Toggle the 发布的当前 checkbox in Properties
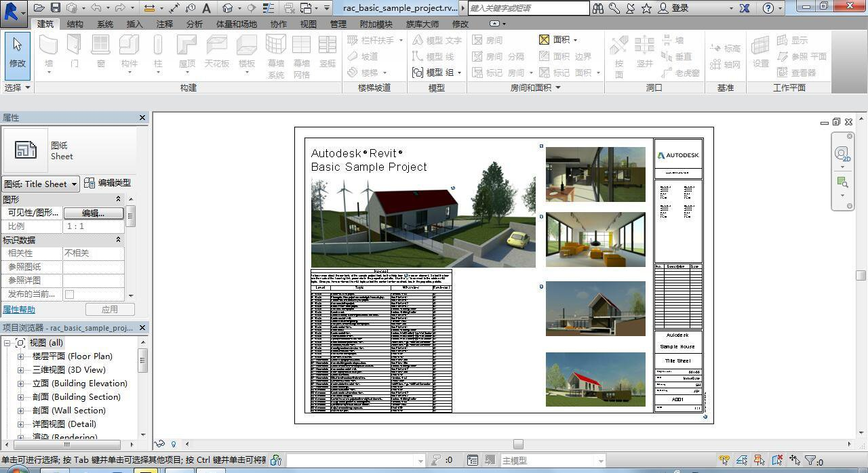 [x=69, y=294]
